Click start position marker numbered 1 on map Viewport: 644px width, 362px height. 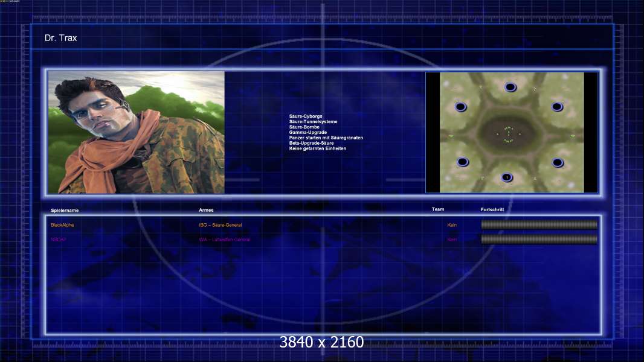tap(507, 177)
